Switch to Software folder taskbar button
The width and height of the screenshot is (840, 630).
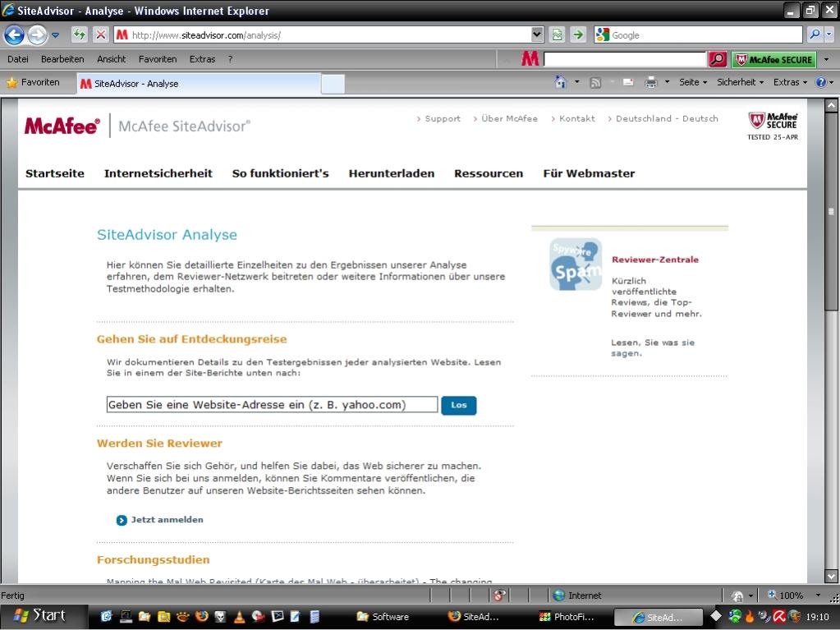[x=383, y=617]
